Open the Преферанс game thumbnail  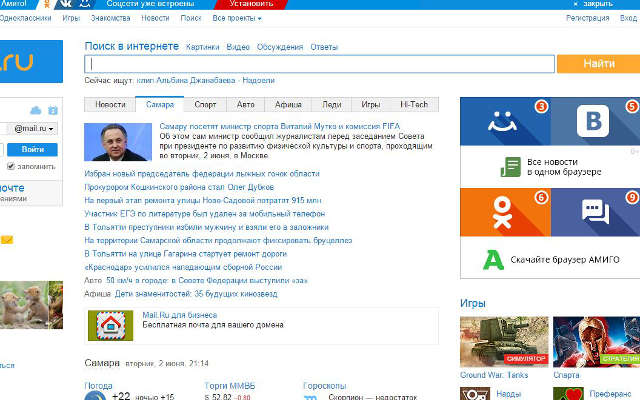568,394
